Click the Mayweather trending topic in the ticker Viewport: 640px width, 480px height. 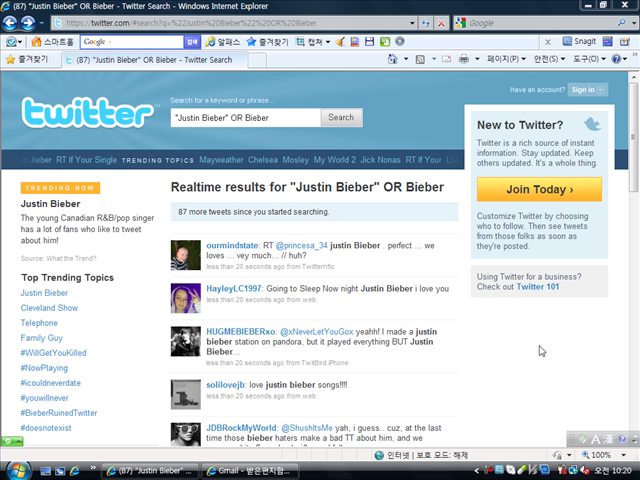tap(221, 160)
